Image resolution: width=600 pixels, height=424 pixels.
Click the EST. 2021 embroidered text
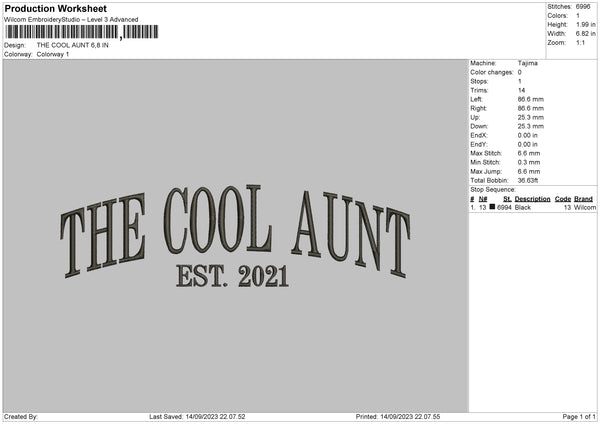point(231,274)
